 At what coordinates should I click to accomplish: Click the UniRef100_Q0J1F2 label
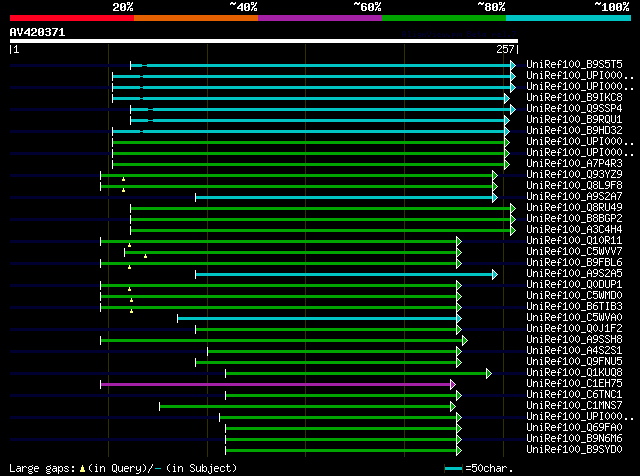click(574, 329)
